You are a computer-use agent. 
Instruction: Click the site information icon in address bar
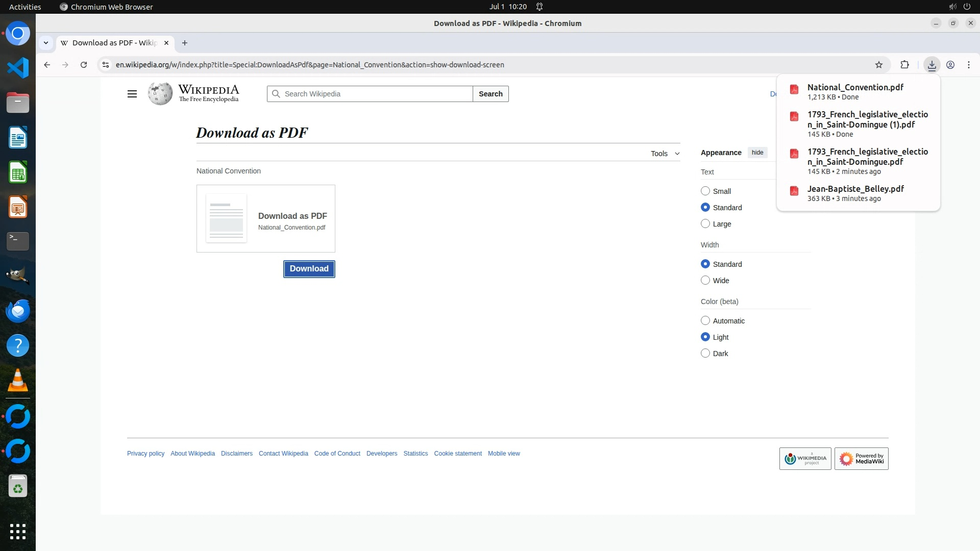coord(106,65)
